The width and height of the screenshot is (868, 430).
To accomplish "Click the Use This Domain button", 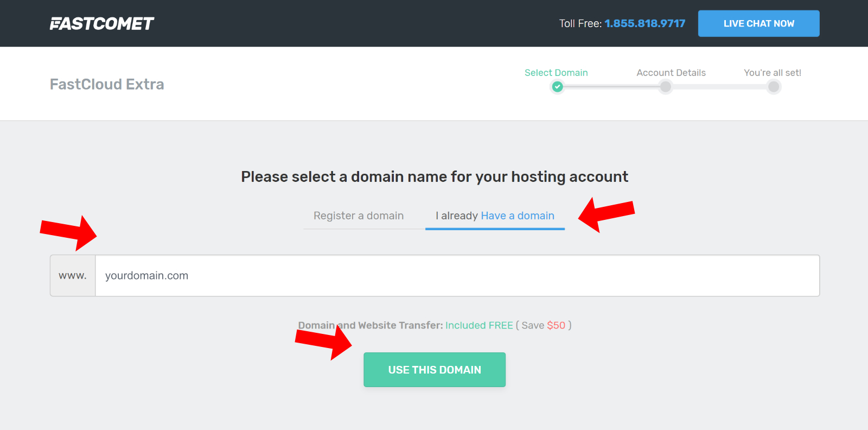I will [x=435, y=370].
